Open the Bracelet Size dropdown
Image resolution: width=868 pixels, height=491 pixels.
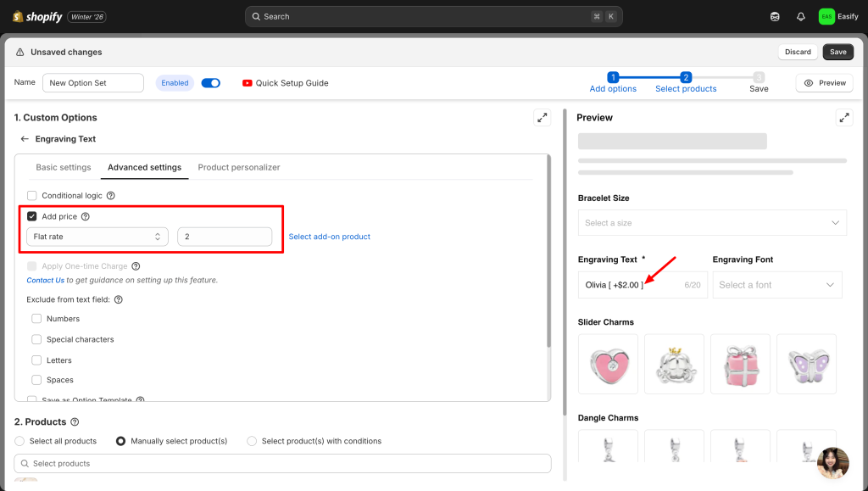pyautogui.click(x=712, y=223)
